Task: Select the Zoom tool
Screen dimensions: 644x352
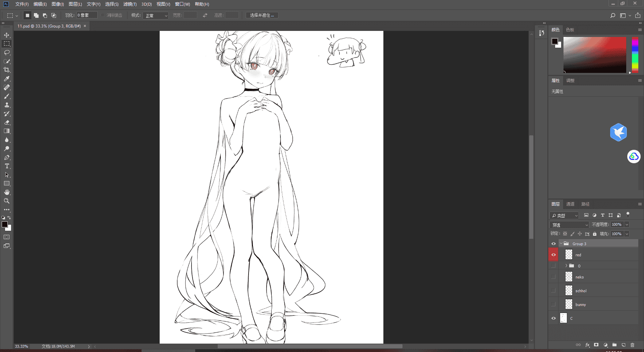Action: pos(7,201)
